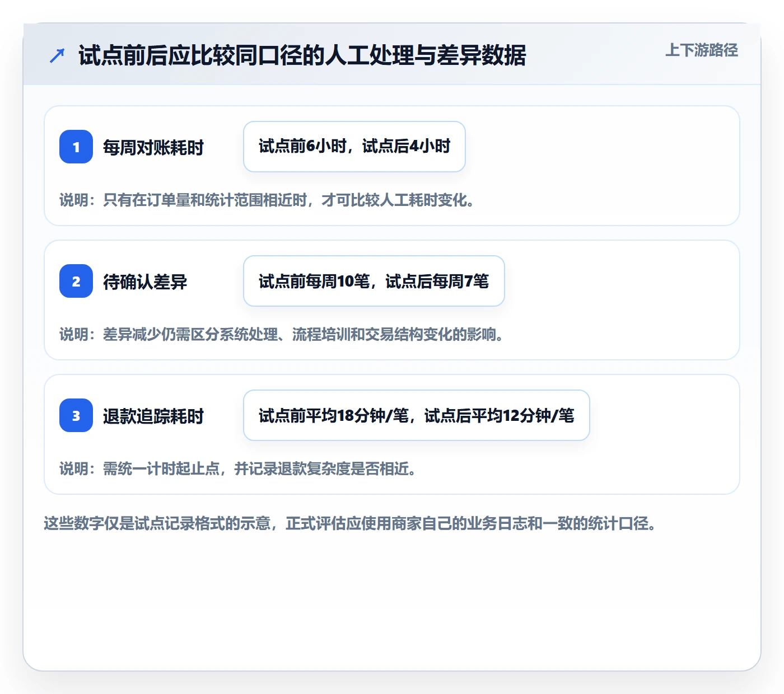
Task: Click the blue arrow icon beside the title
Action: (57, 55)
